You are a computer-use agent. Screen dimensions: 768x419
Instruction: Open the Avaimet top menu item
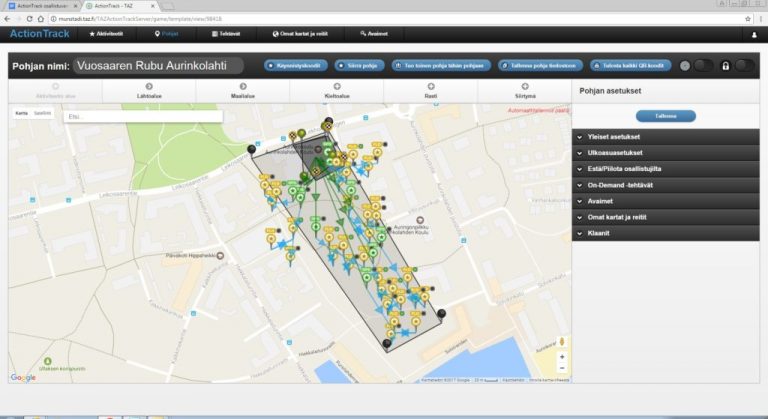tap(374, 34)
